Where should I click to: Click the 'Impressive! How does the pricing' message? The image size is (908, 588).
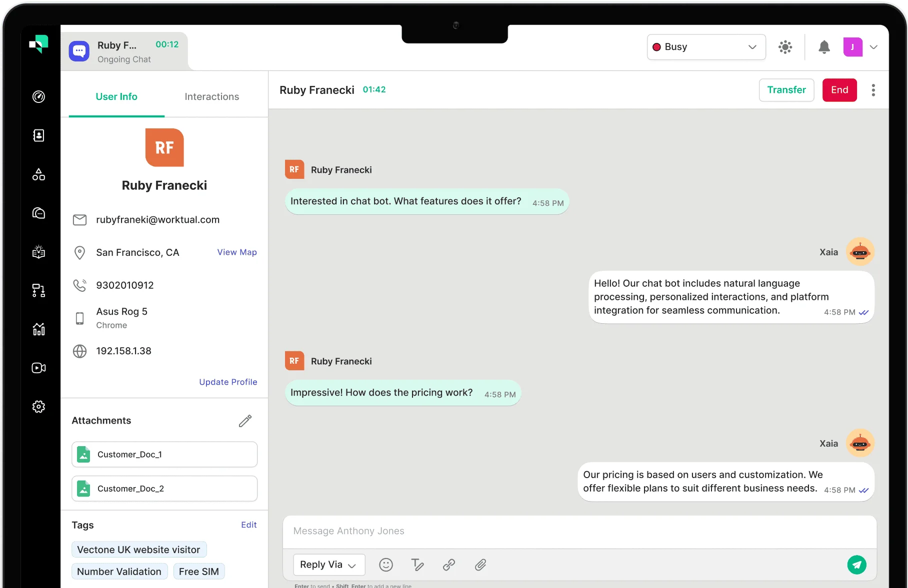[403, 393]
